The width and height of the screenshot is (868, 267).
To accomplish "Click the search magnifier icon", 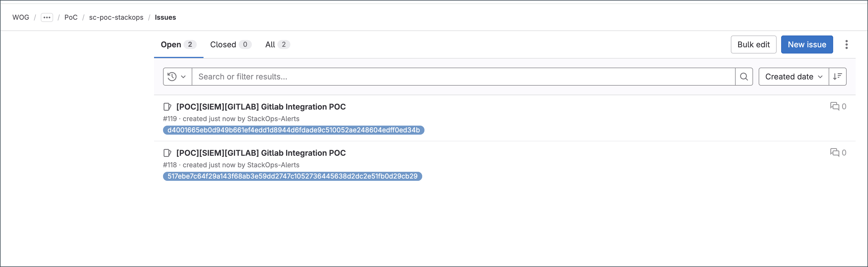I will pos(744,77).
